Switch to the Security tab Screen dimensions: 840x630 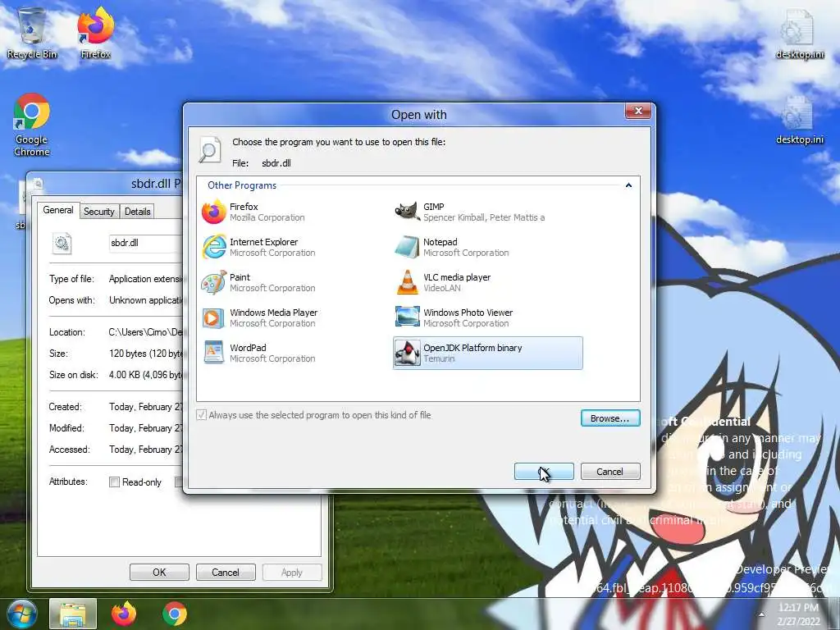(99, 212)
